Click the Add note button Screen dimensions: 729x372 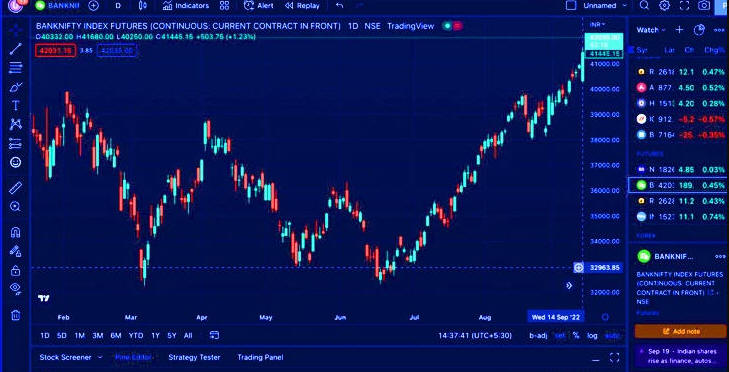(681, 332)
